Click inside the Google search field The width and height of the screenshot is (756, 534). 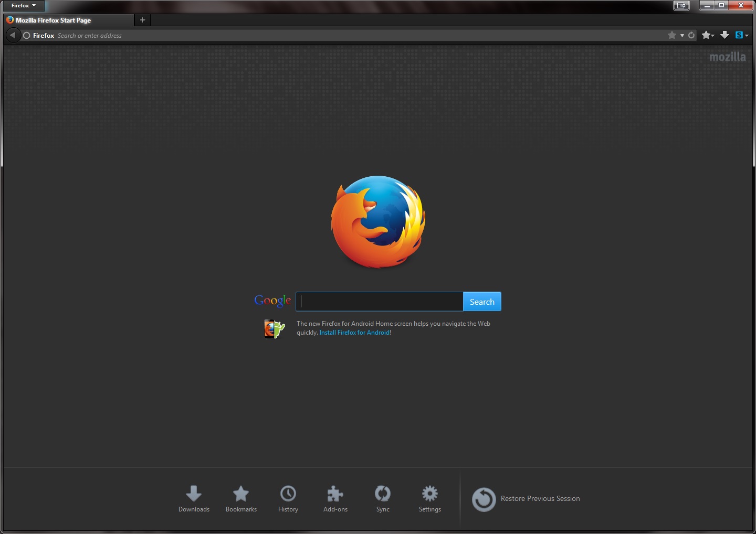(379, 301)
